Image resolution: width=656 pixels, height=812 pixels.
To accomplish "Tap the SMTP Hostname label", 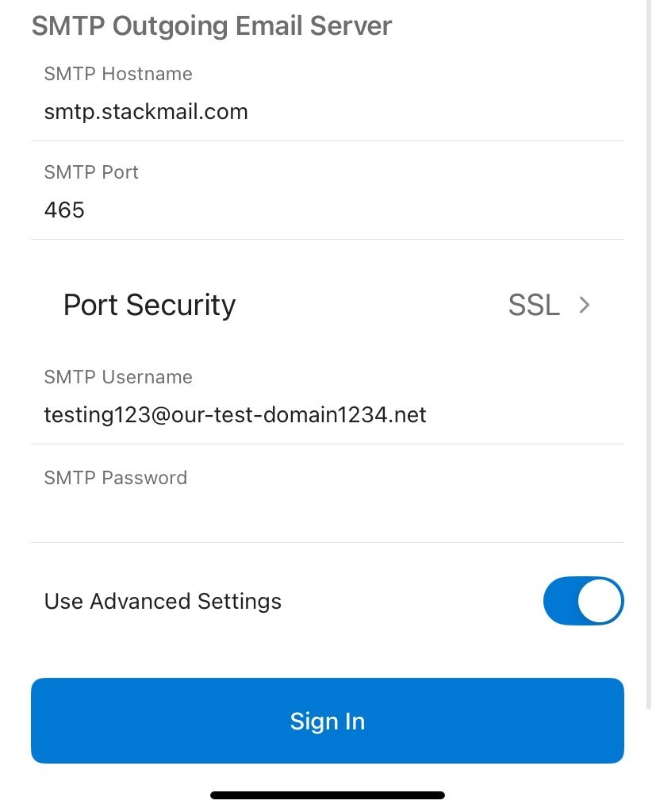I will pos(118,74).
